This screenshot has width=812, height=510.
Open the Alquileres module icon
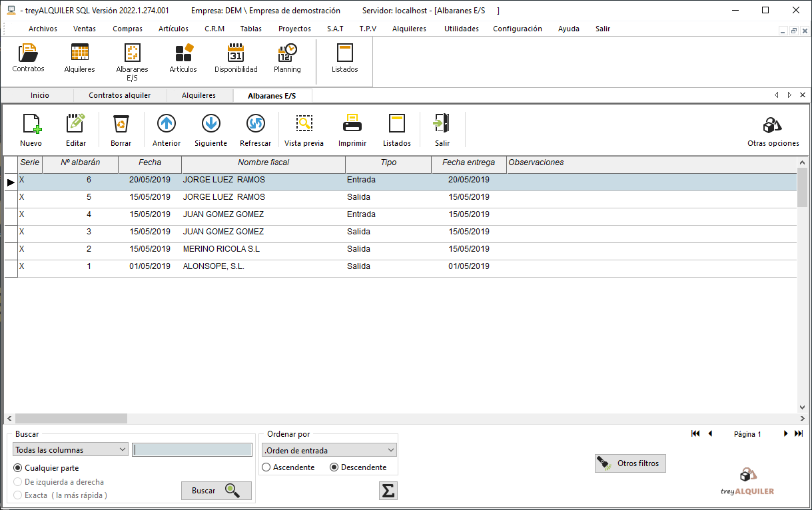coord(79,59)
